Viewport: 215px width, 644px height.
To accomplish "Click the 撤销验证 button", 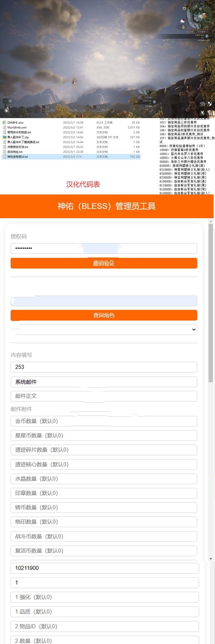I will 104,263.
